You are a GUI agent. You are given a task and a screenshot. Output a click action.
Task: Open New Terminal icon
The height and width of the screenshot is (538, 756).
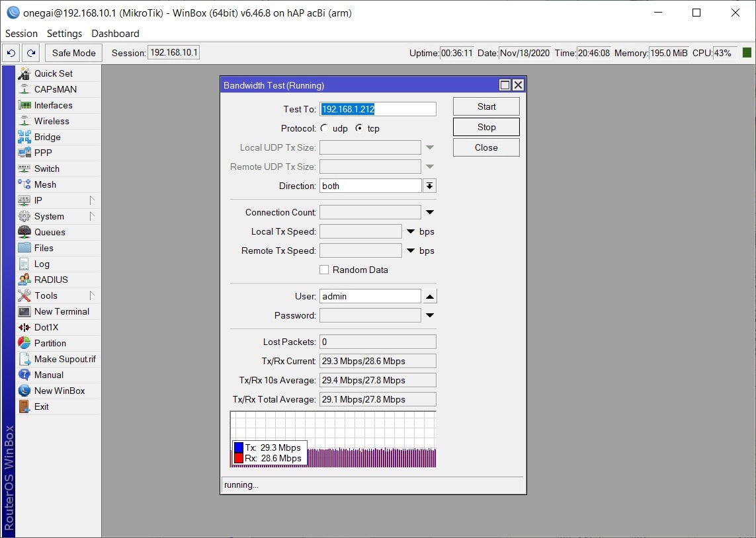24,311
